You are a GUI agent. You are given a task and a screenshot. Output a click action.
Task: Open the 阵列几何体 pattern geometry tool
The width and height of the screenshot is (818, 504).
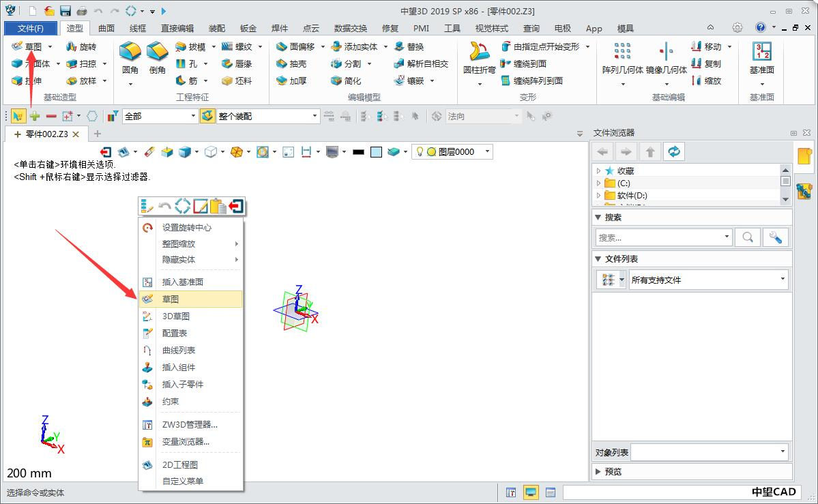pyautogui.click(x=622, y=53)
